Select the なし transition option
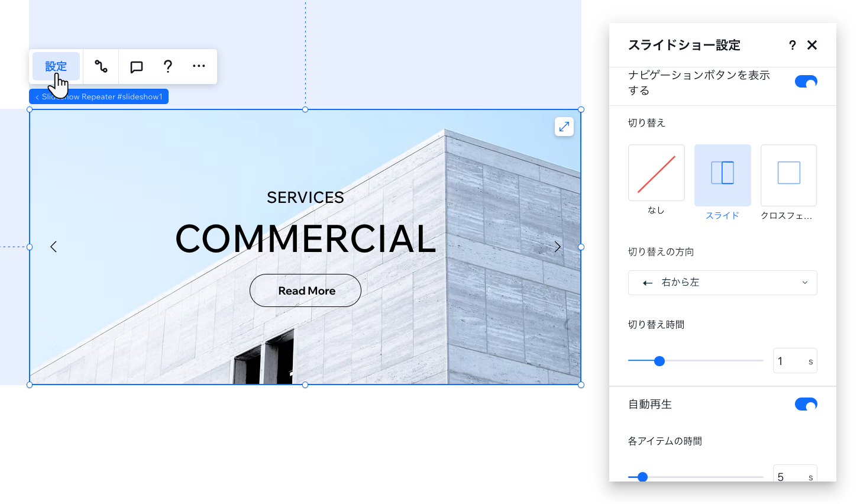860x504 pixels. 656,173
